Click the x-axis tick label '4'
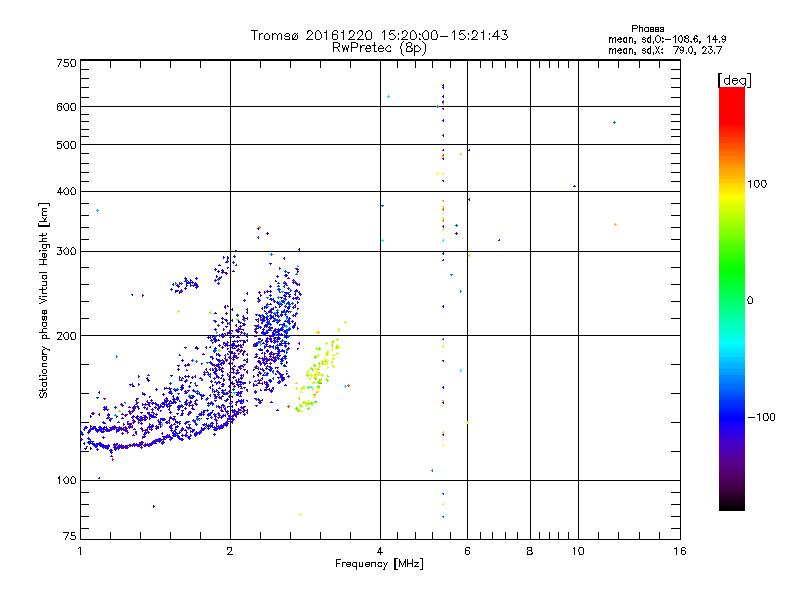 pos(380,551)
